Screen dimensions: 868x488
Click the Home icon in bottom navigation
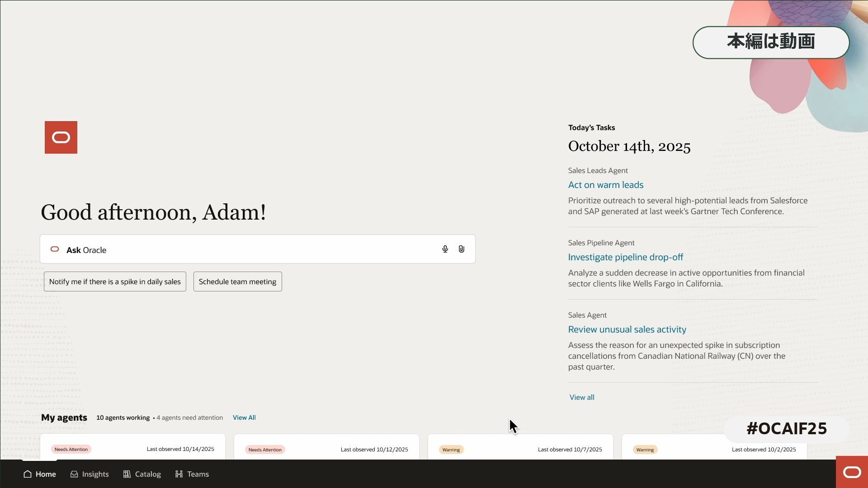coord(28,474)
